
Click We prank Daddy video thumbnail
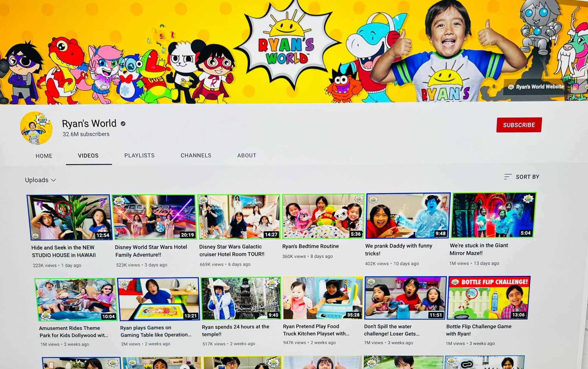tap(408, 216)
